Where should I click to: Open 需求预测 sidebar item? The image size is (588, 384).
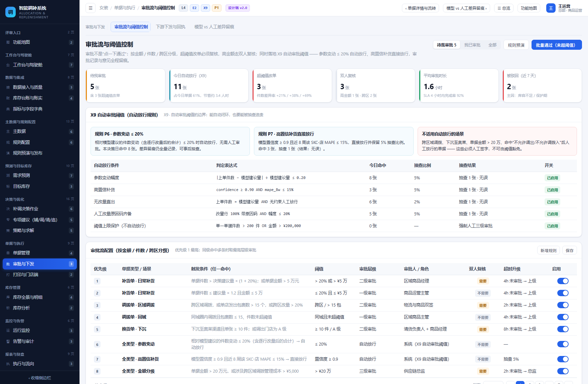point(40,176)
